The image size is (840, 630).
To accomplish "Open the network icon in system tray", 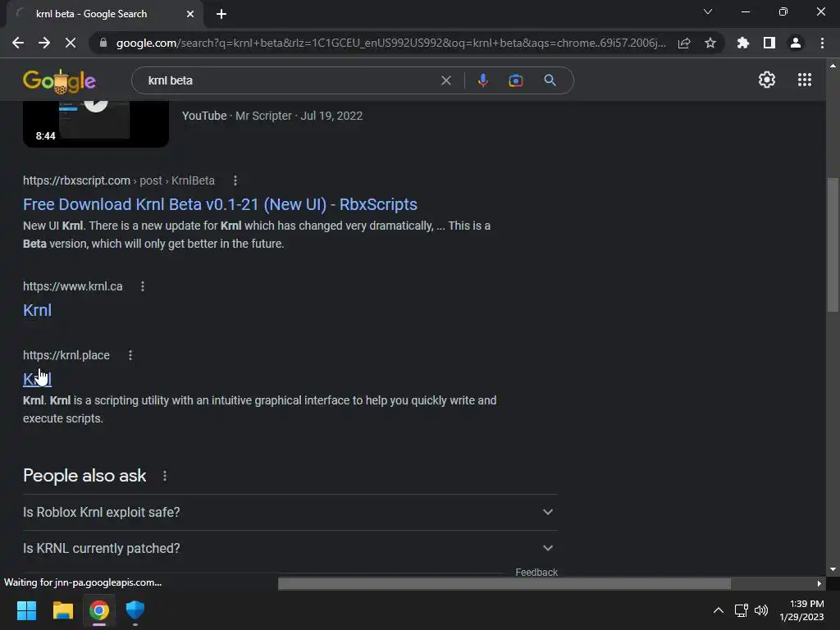I will pos(741,610).
